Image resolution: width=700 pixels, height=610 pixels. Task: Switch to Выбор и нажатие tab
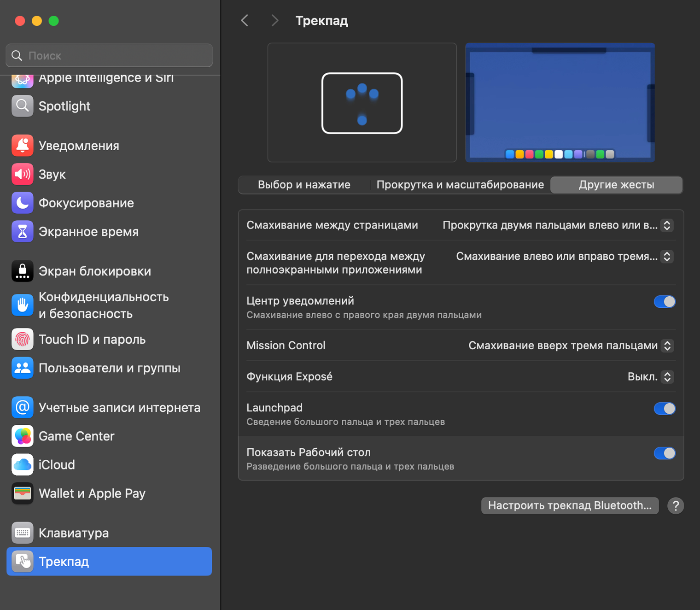click(x=304, y=185)
